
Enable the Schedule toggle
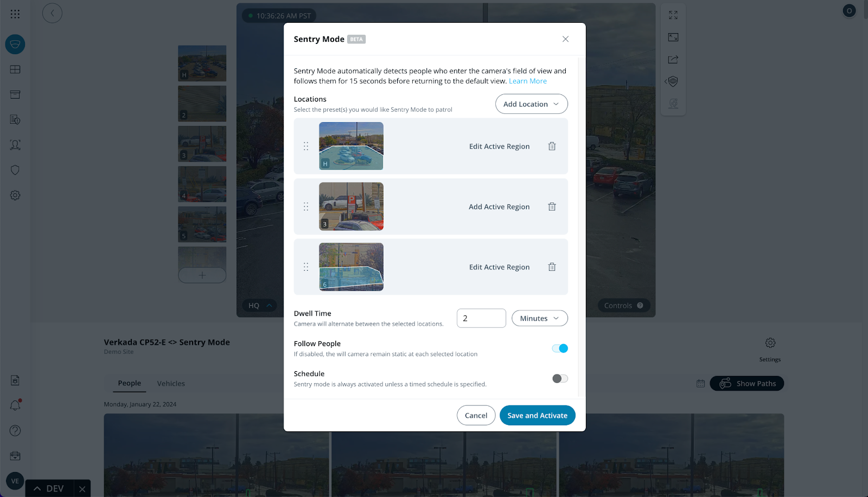click(560, 379)
